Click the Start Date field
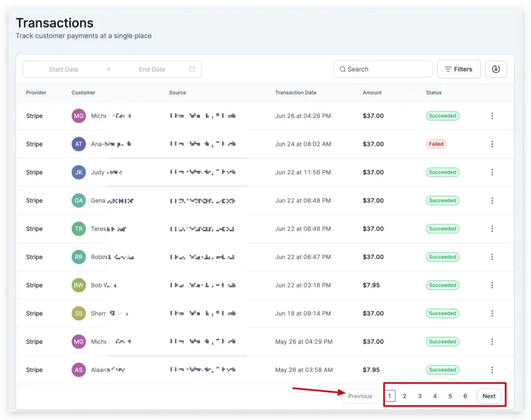531x420 pixels. [x=64, y=69]
